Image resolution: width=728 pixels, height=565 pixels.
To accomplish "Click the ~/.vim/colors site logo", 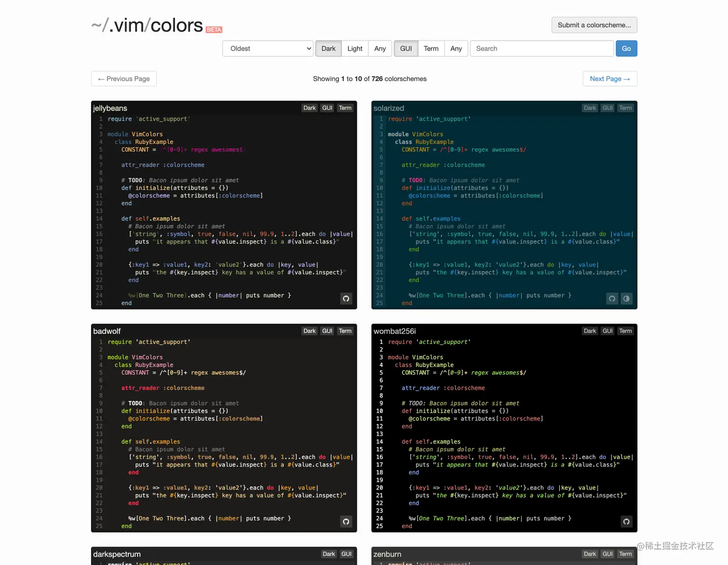I will pos(147,25).
